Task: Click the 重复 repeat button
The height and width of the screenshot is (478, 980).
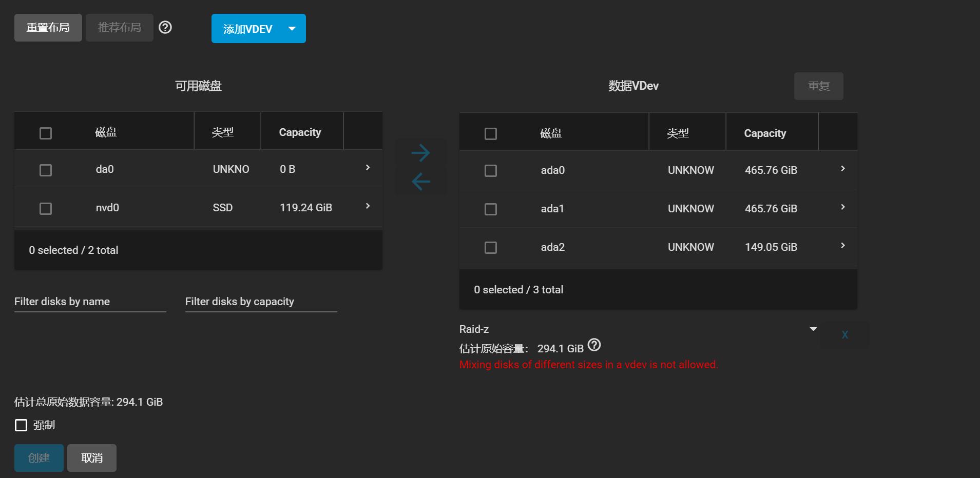Action: (x=819, y=86)
